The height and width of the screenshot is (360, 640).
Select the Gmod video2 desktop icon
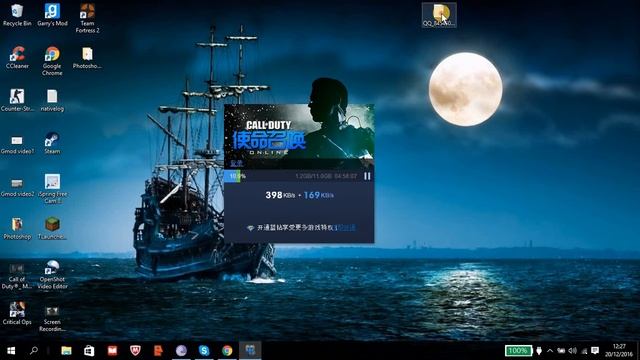coord(17,187)
